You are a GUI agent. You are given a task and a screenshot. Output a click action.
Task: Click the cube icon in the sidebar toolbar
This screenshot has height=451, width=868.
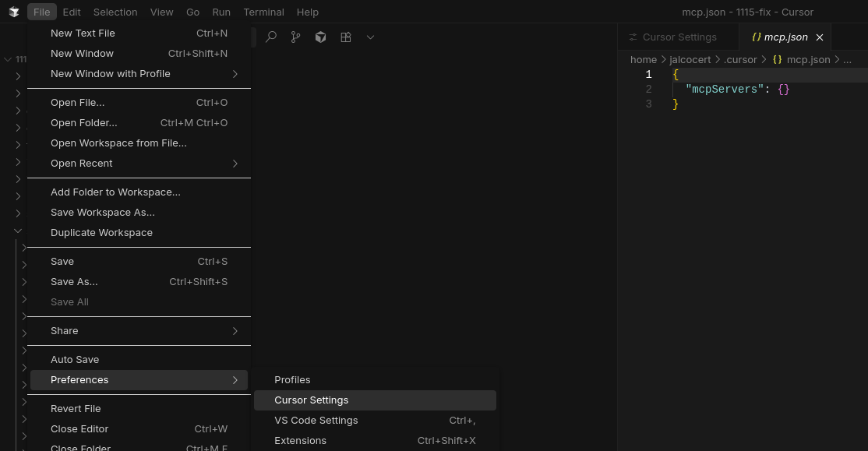(320, 37)
